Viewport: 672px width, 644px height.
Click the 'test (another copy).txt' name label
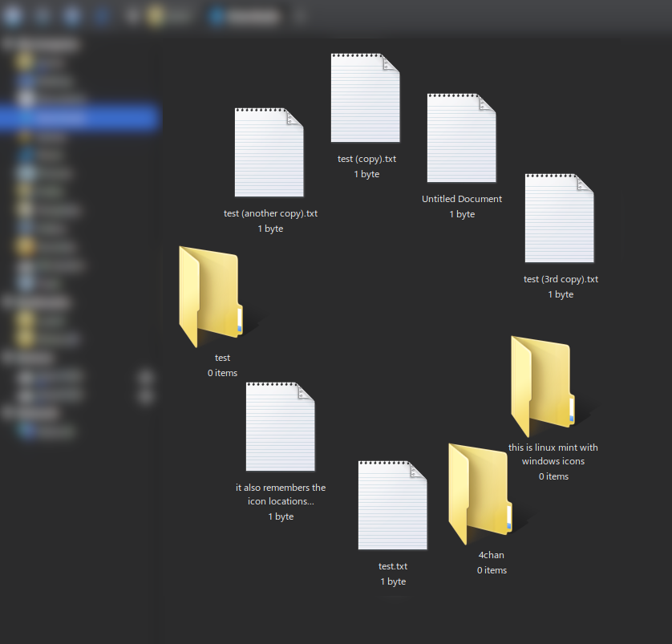(x=270, y=213)
